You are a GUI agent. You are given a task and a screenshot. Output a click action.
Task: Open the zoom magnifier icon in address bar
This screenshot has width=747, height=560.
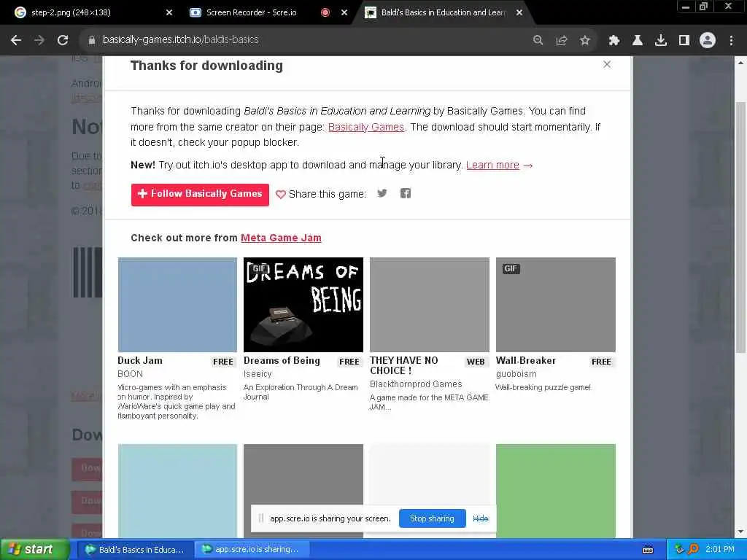tap(538, 40)
